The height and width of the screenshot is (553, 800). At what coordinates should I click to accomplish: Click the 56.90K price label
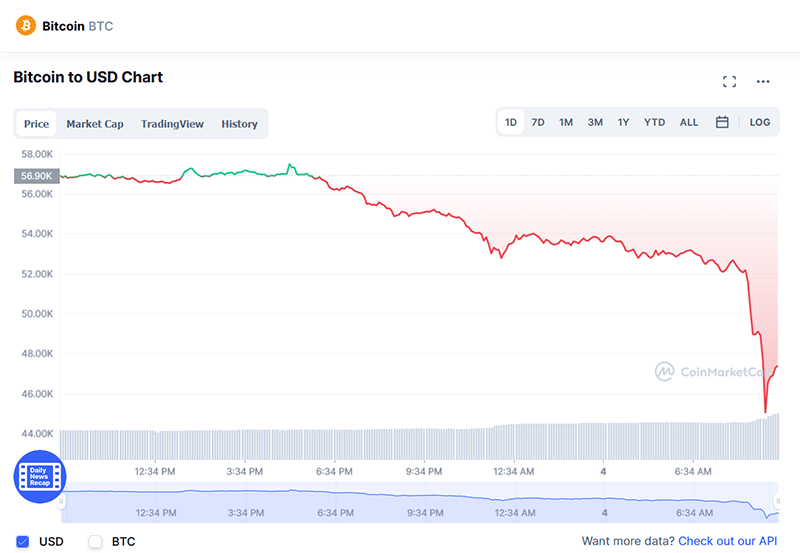(37, 176)
